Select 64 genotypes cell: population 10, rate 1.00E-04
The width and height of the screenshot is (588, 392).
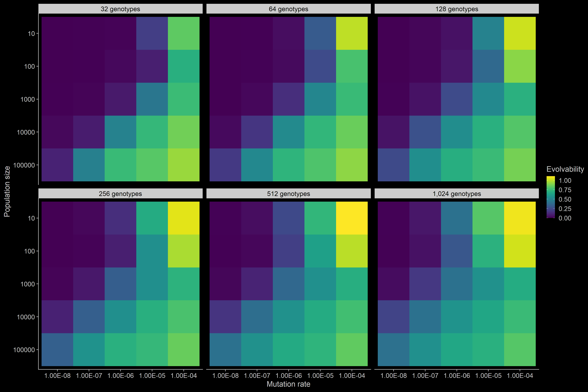coord(352,33)
